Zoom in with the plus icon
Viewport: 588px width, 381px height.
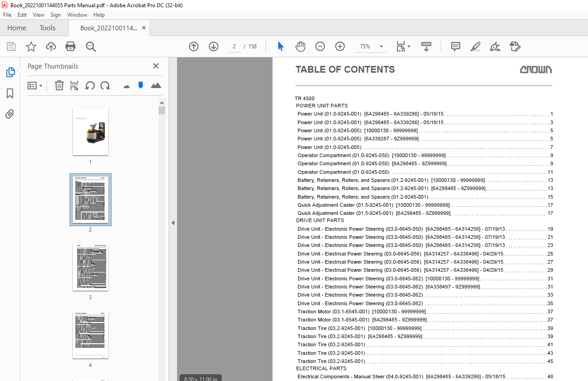click(x=340, y=46)
